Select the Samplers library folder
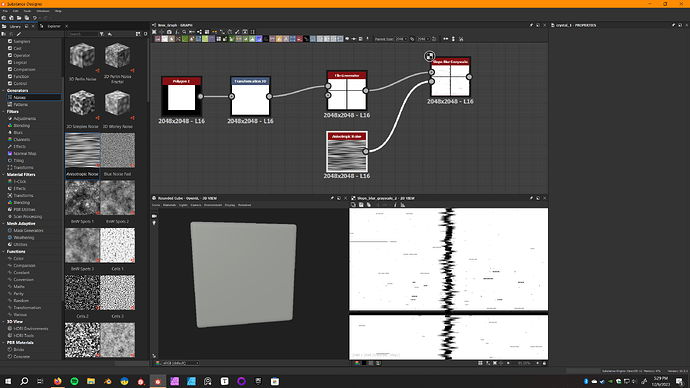Screen dimensions: 690x388 22,41
